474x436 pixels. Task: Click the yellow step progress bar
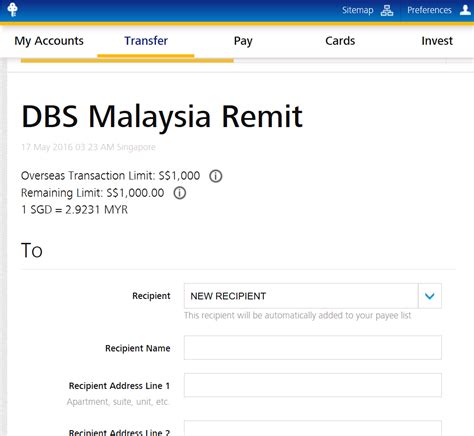point(127,61)
